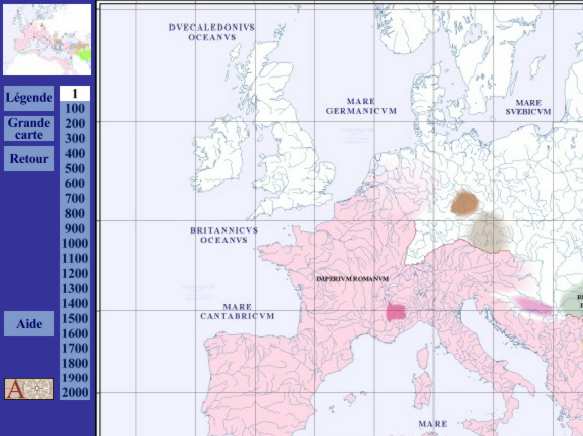583x436 pixels.
Task: Select year 1 in the timeline
Action: [x=75, y=94]
